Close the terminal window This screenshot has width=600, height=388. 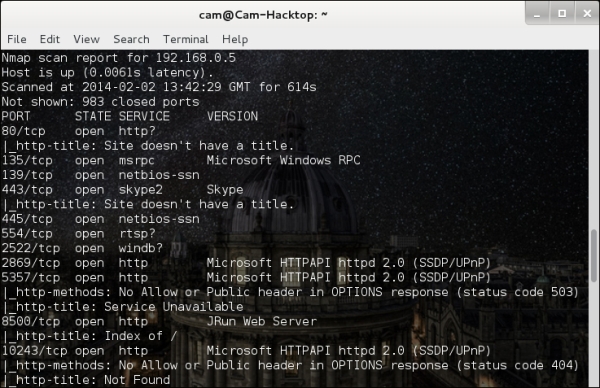[587, 14]
